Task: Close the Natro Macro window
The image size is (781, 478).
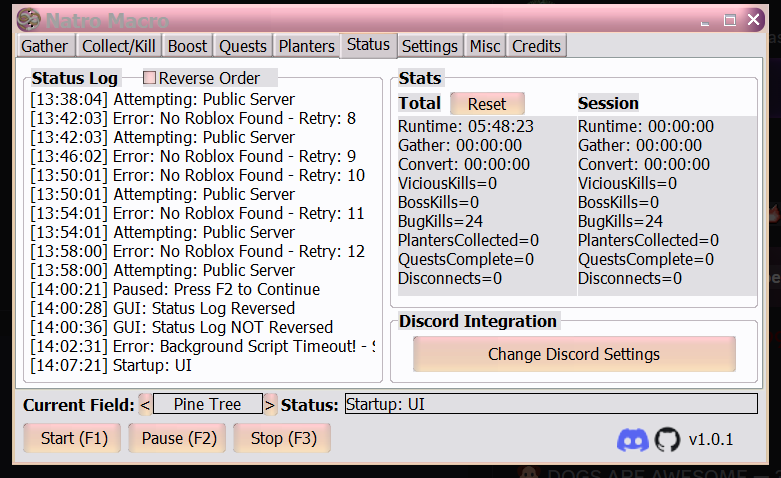Action: tap(754, 19)
